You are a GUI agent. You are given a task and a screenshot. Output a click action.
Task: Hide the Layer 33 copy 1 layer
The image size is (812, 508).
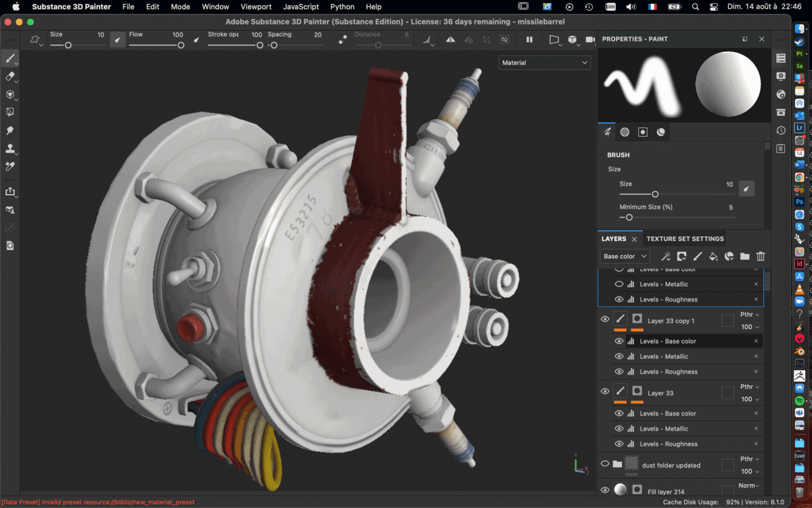coord(605,318)
